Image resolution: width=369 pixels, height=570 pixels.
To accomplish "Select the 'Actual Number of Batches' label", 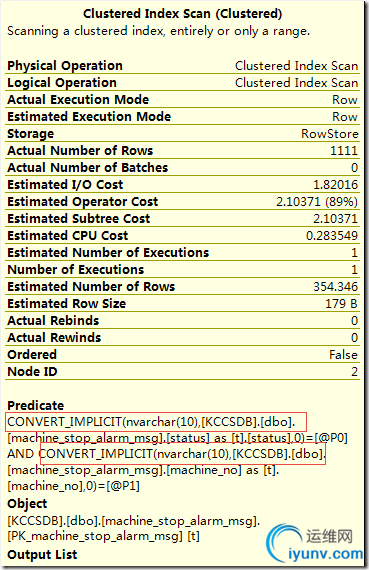I will 88,167.
